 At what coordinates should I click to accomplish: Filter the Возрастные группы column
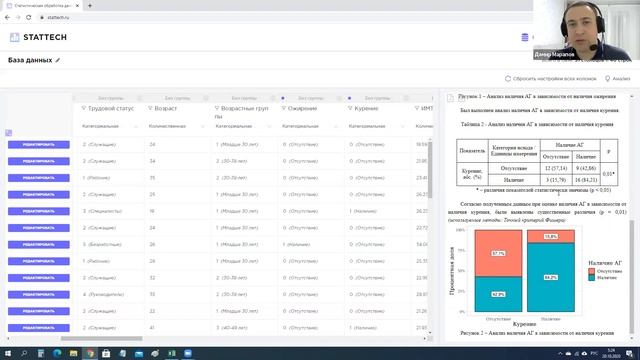(x=217, y=108)
